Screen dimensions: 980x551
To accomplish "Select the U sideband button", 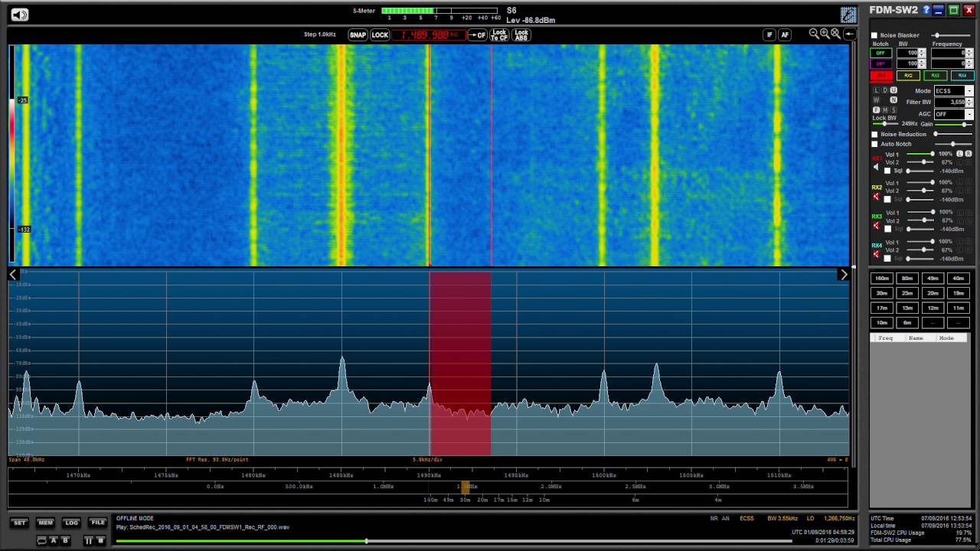I will pyautogui.click(x=893, y=90).
